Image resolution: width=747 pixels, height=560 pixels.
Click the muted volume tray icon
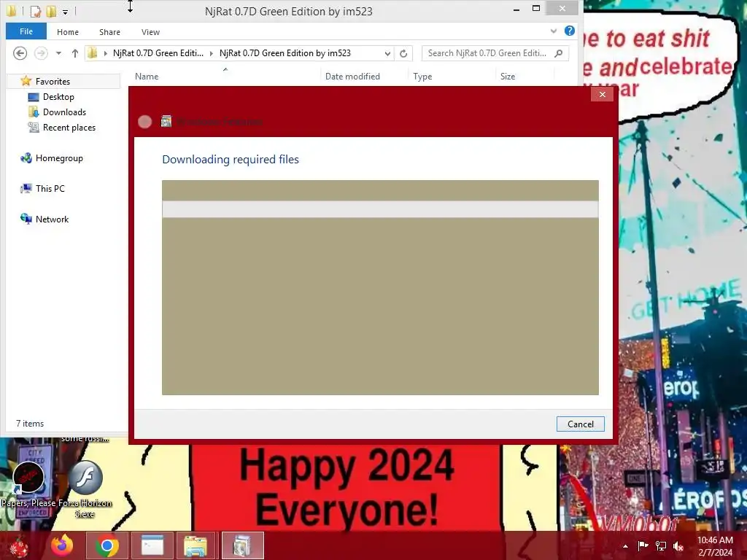coord(678,545)
